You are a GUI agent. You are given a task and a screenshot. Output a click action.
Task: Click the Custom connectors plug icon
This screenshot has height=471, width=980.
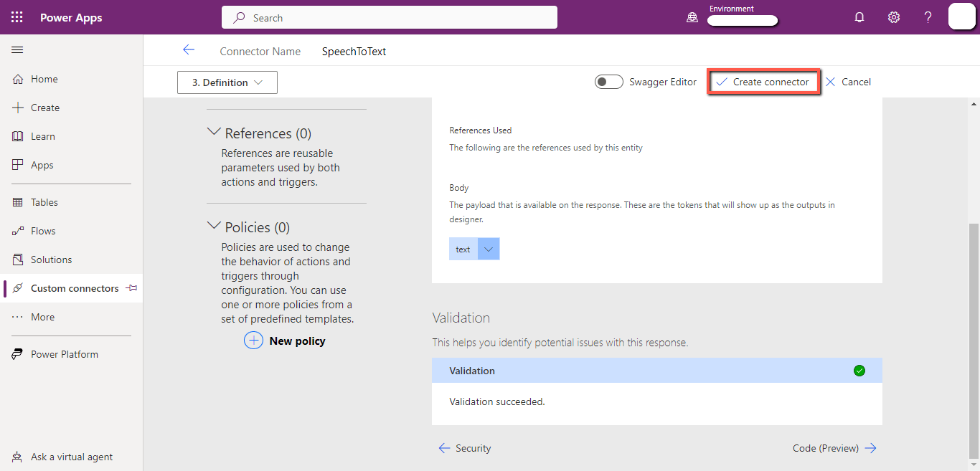coord(18,288)
